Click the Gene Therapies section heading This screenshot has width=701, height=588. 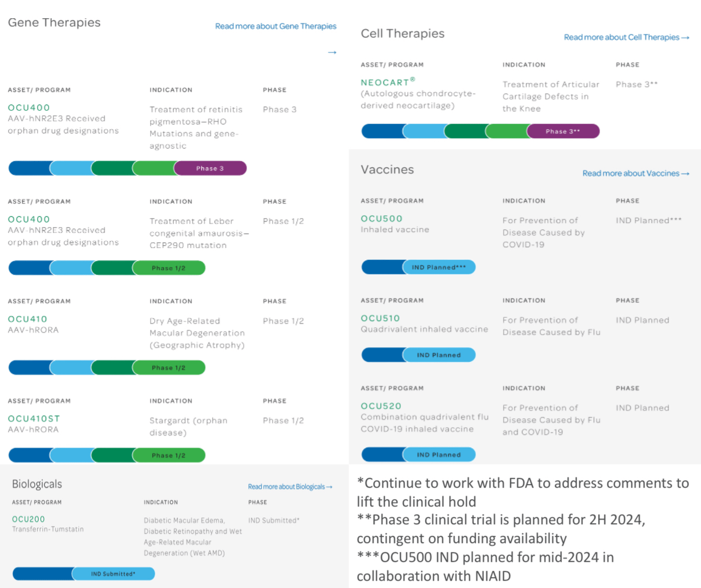point(54,22)
